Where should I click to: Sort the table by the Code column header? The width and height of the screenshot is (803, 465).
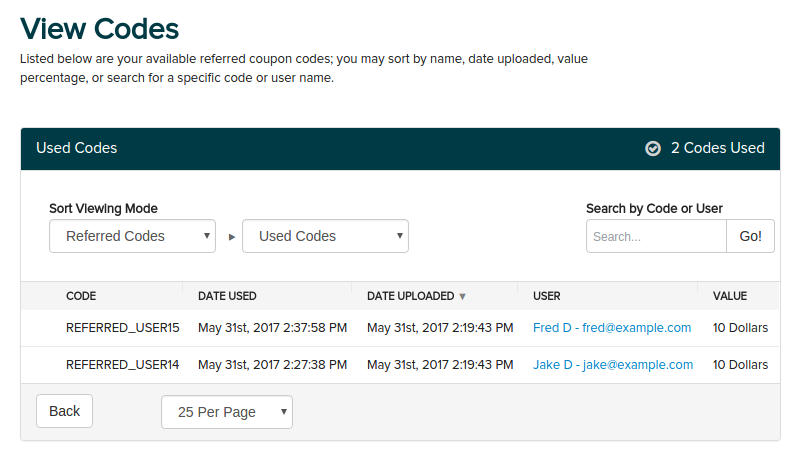pos(81,296)
